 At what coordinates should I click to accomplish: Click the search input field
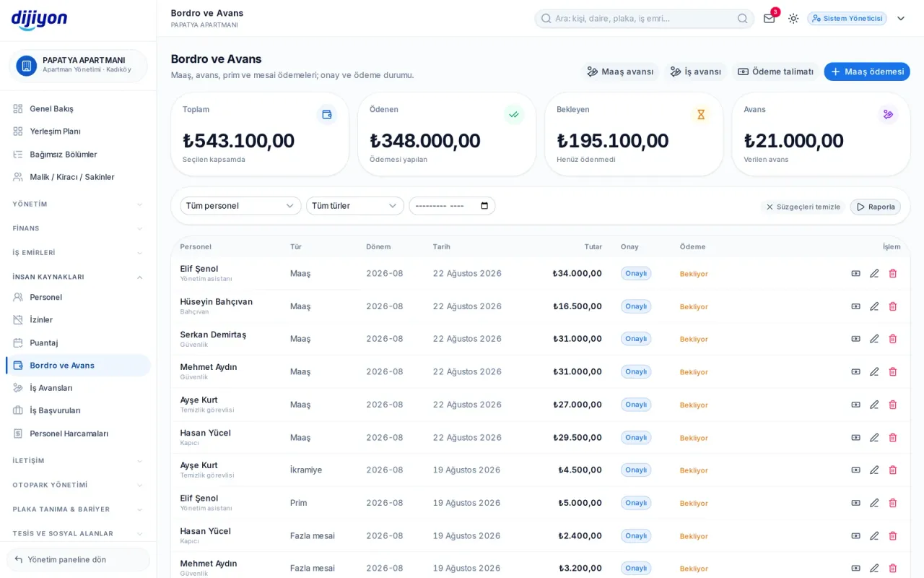(x=645, y=18)
